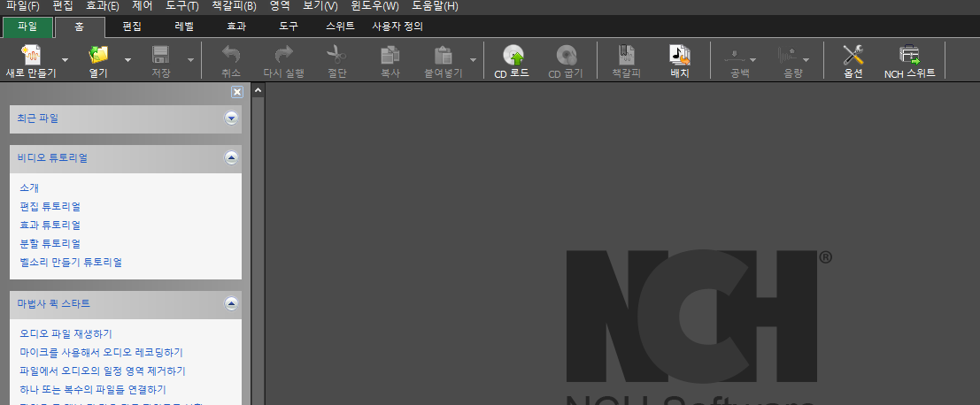
Task: Open the 도구(T) menu
Action: click(x=181, y=6)
